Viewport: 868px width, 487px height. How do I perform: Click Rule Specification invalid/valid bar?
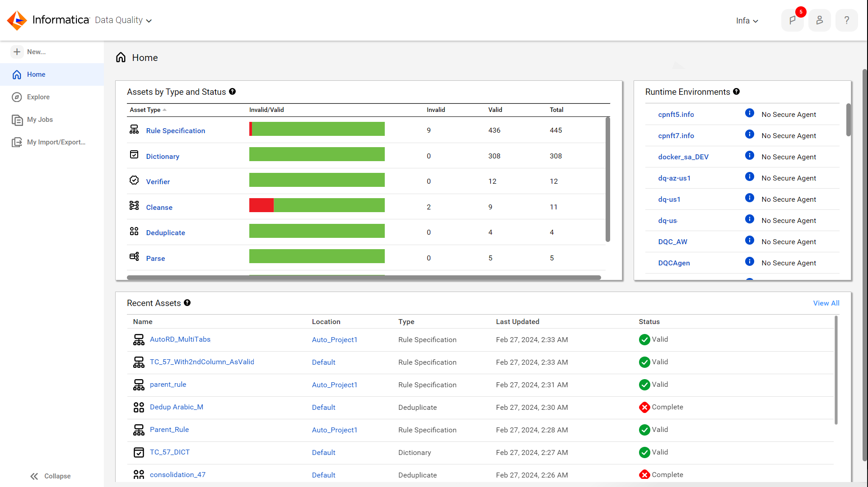click(317, 129)
